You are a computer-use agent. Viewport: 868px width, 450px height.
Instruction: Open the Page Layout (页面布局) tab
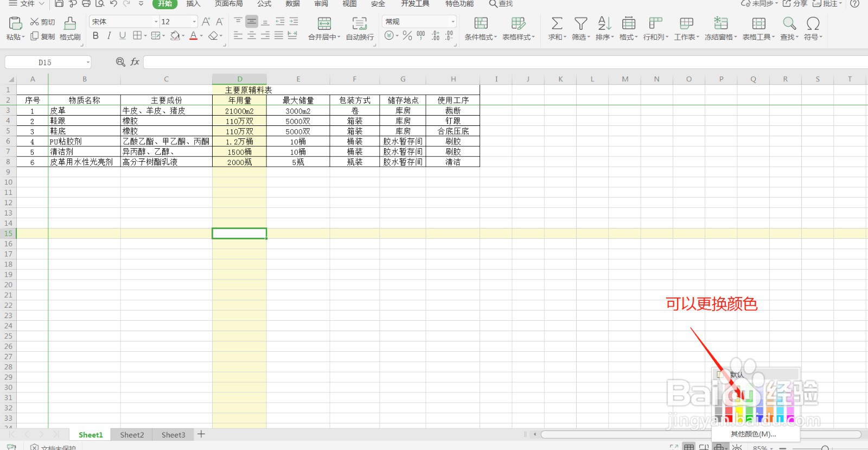pos(228,3)
